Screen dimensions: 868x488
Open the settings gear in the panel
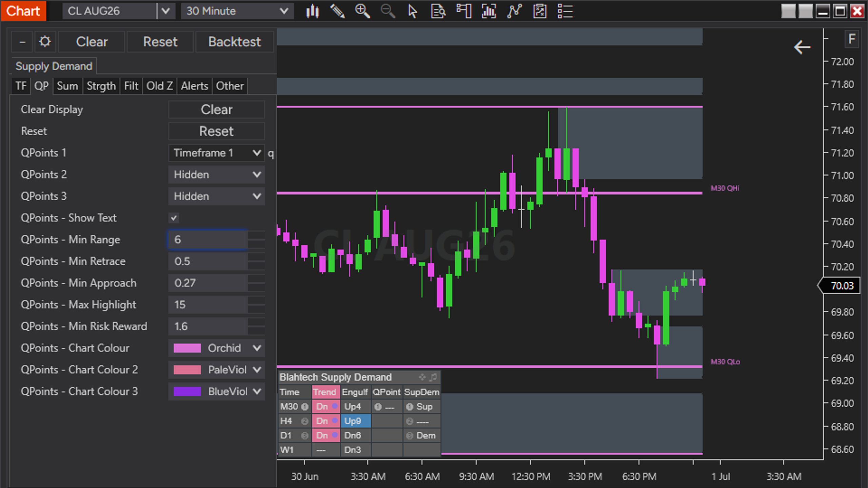(45, 42)
